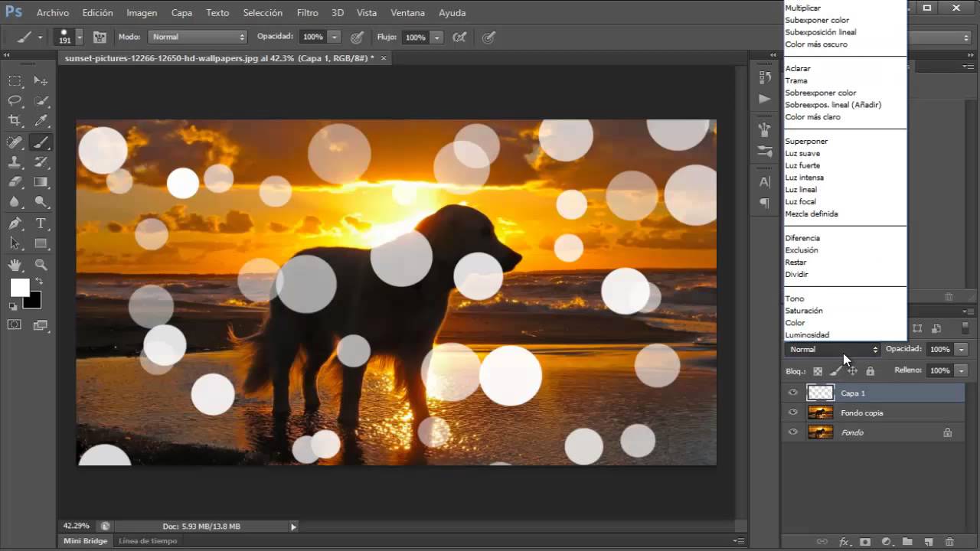Swap foreground and background colors
The image size is (980, 551).
tap(38, 282)
